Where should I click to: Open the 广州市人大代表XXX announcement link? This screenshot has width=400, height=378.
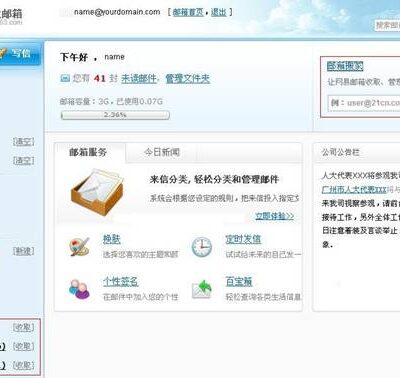354,190
